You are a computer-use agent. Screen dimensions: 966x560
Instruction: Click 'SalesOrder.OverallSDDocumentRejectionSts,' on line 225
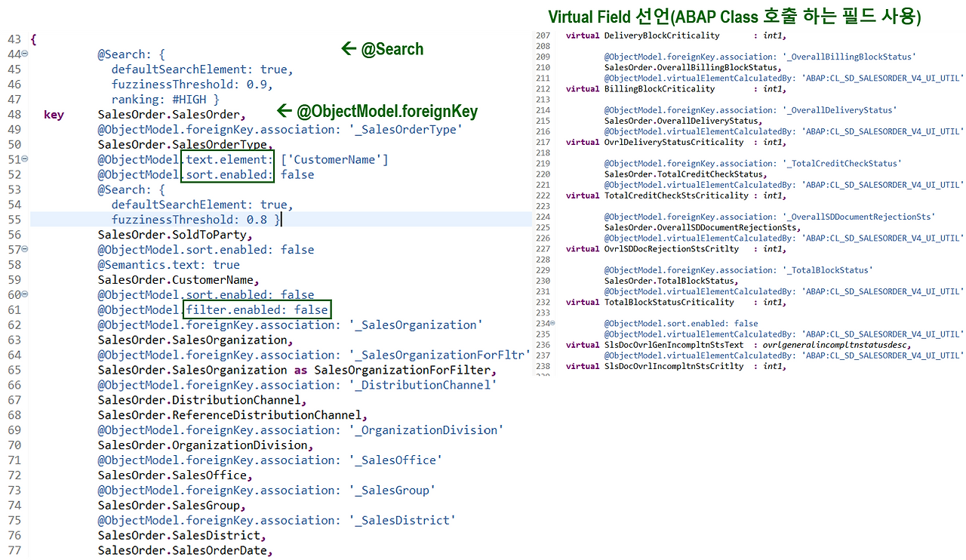point(703,227)
